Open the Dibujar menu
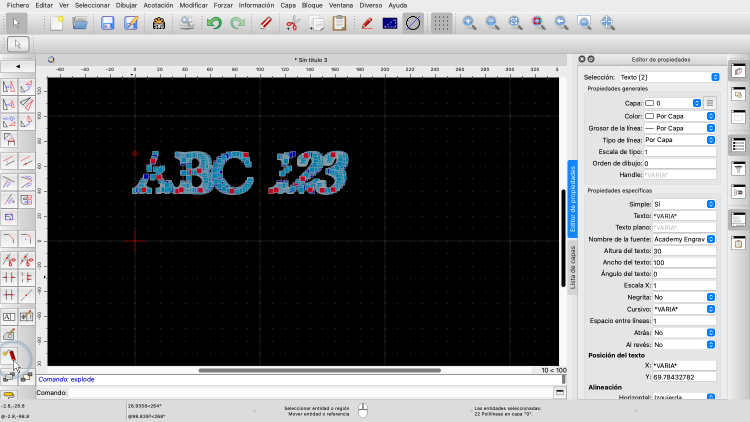Screen dimensions: 750x422 click(x=126, y=5)
